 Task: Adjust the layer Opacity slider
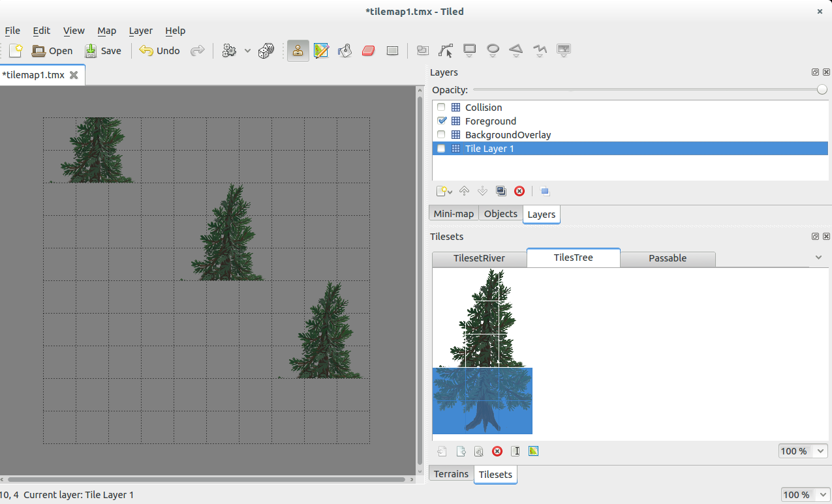point(650,90)
